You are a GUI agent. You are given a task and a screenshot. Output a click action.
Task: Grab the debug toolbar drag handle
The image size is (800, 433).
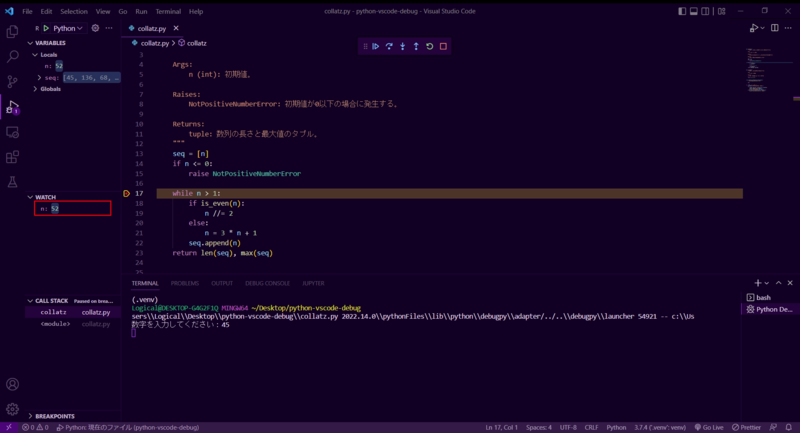pyautogui.click(x=365, y=46)
